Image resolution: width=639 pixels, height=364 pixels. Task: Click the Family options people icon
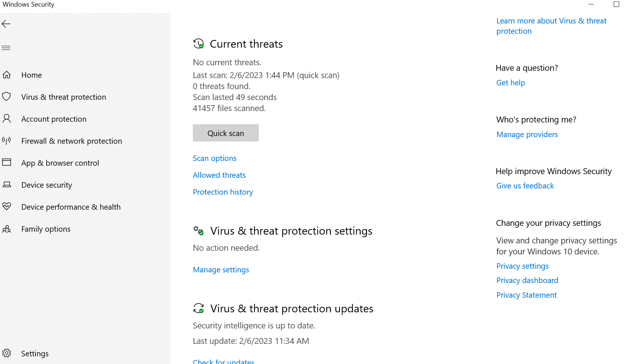(x=7, y=229)
